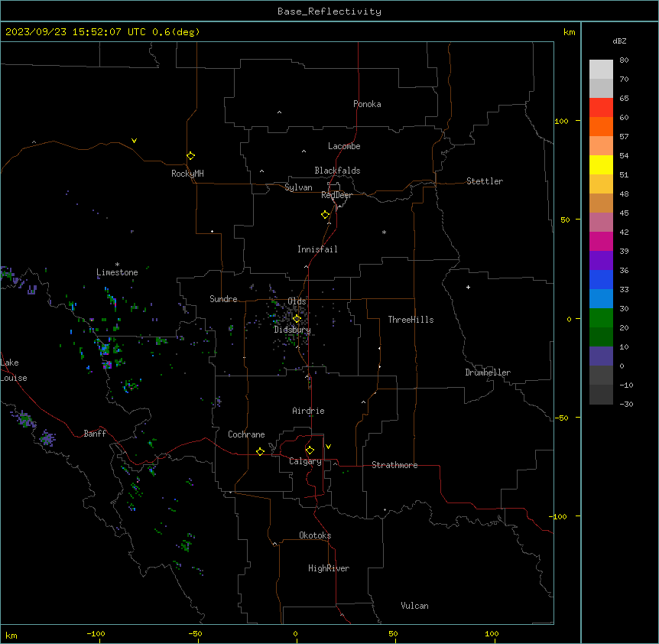The width and height of the screenshot is (659, 644).
Task: Click the 50 tick on the vertical axis
Action: pos(565,220)
